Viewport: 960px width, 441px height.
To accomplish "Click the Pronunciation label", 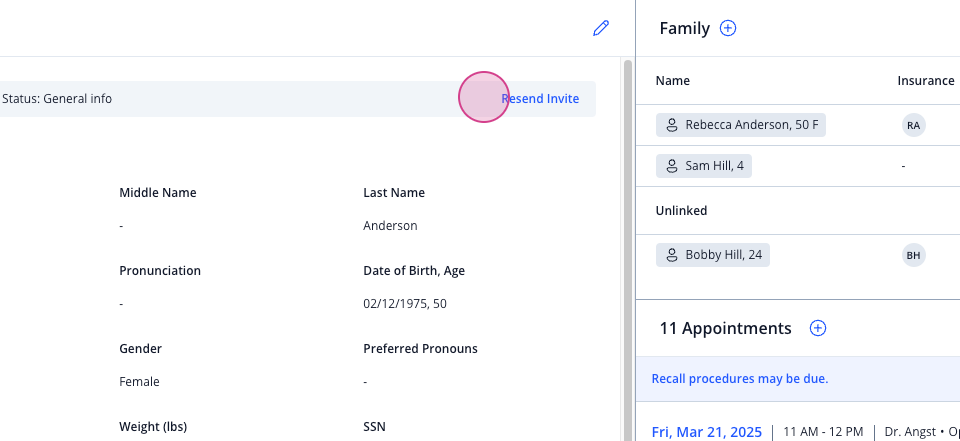I will point(160,270).
